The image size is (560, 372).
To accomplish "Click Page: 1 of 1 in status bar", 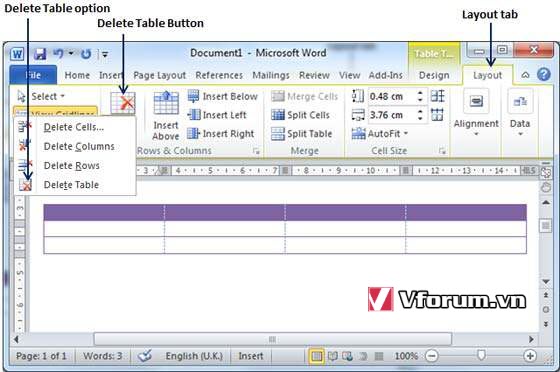I will tap(41, 356).
